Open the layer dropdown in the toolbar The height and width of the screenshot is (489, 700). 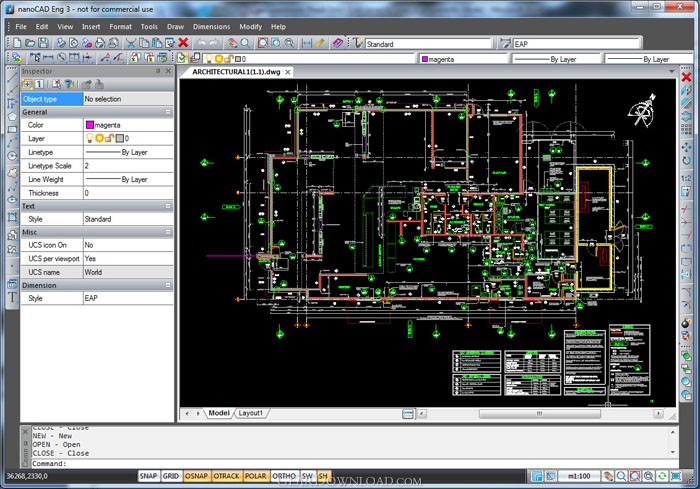[x=310, y=59]
